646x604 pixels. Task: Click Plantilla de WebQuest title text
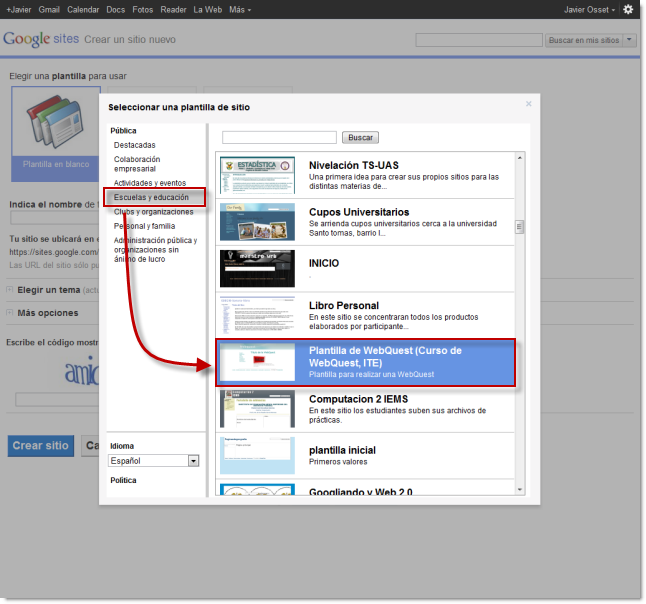pos(385,357)
